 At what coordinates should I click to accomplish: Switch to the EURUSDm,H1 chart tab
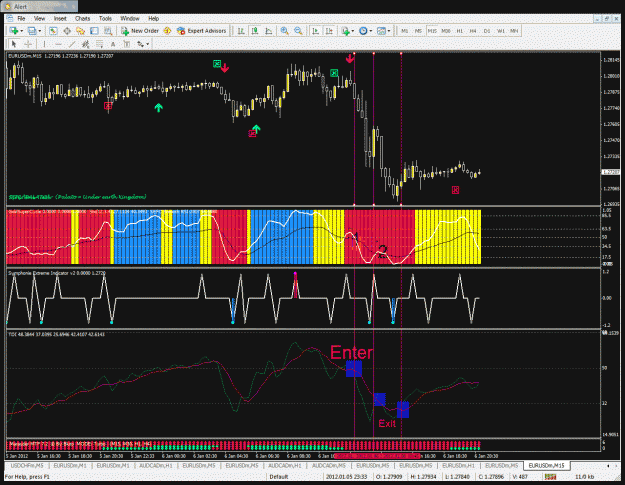458,465
